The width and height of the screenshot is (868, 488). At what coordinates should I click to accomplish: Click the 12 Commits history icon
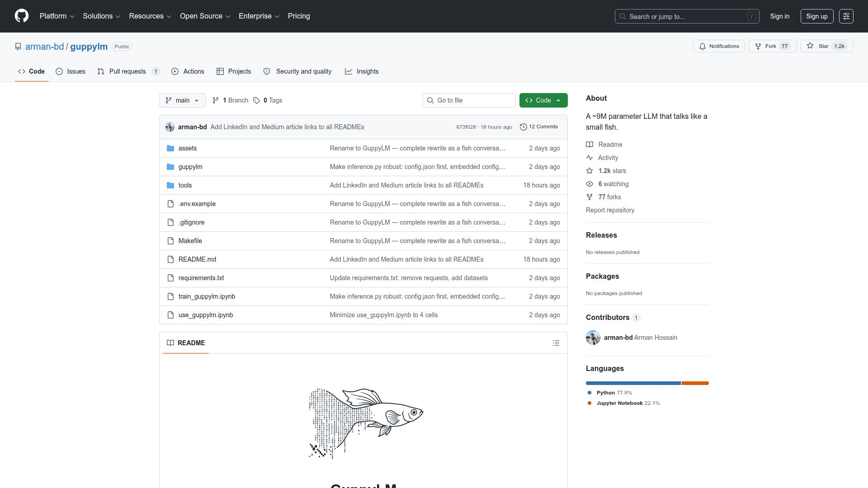pyautogui.click(x=523, y=127)
